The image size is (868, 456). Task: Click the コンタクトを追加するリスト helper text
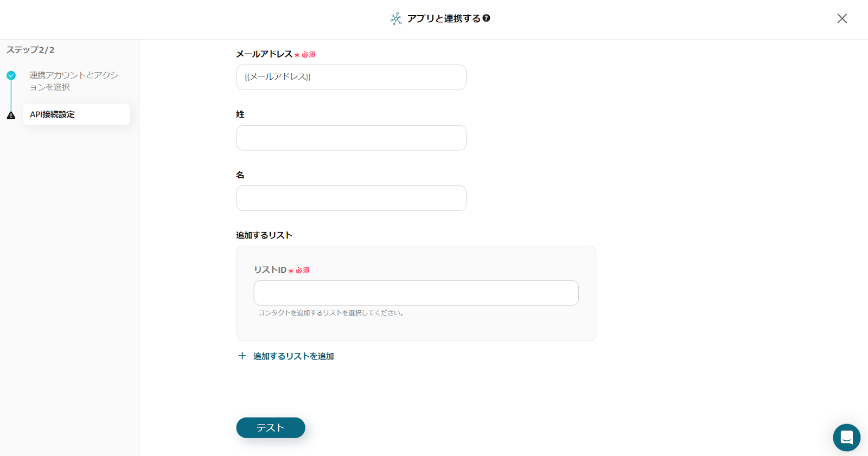(331, 313)
